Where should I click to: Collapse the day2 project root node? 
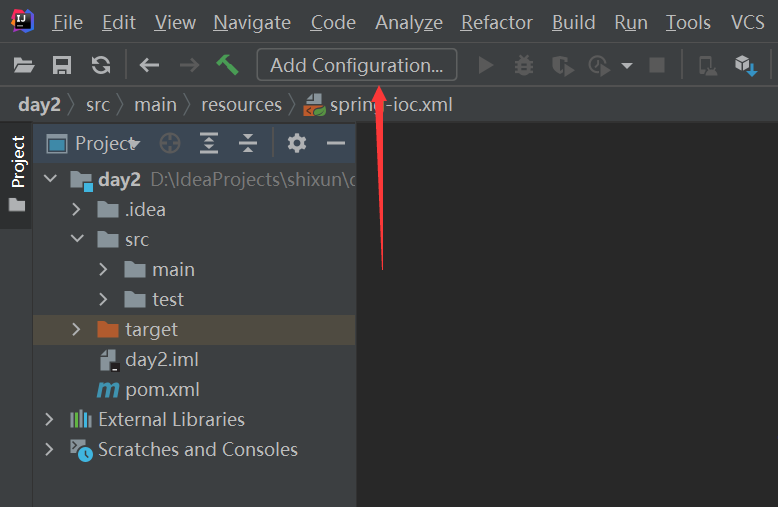click(x=51, y=179)
